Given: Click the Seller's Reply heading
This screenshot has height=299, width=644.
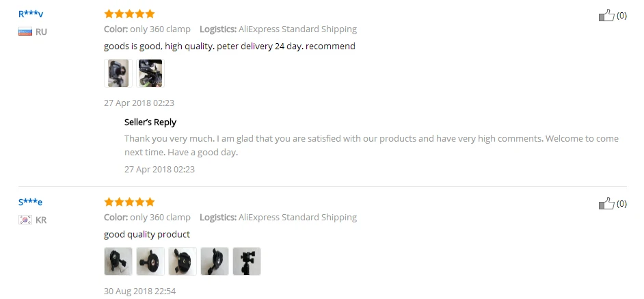Looking at the screenshot, I should click(x=150, y=122).
